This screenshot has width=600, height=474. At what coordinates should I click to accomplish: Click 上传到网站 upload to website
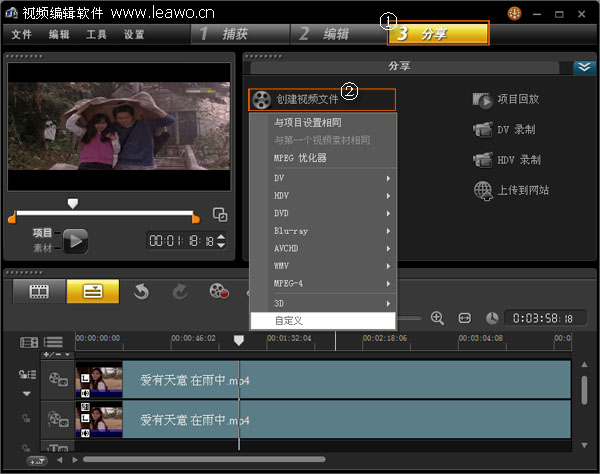pos(511,191)
